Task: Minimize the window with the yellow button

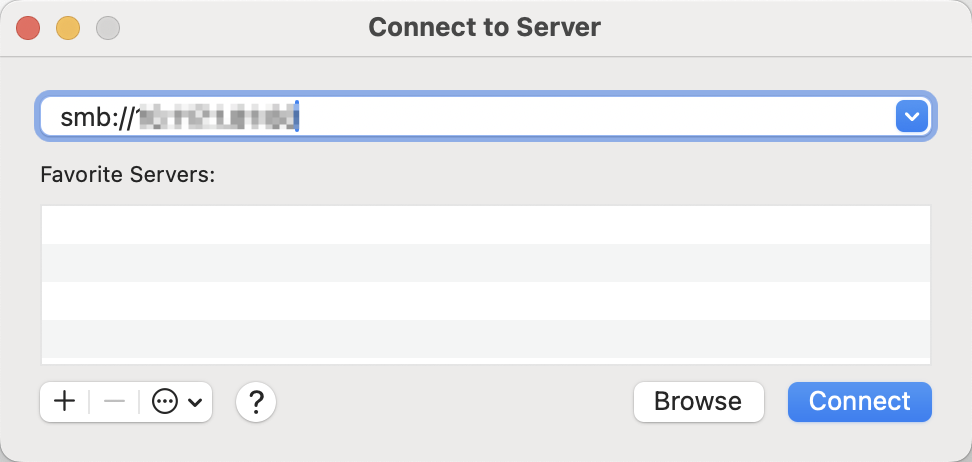Action: pos(68,27)
